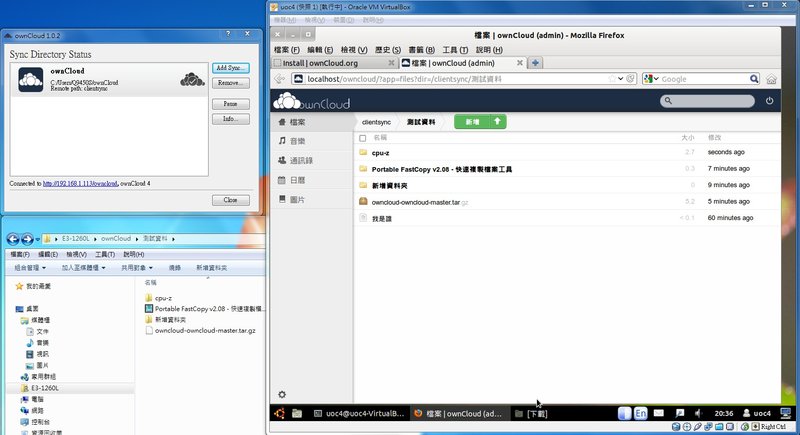Screen dimensions: 800x435
Task: Open Info in ownCloud sync dialog
Action: click(x=231, y=119)
